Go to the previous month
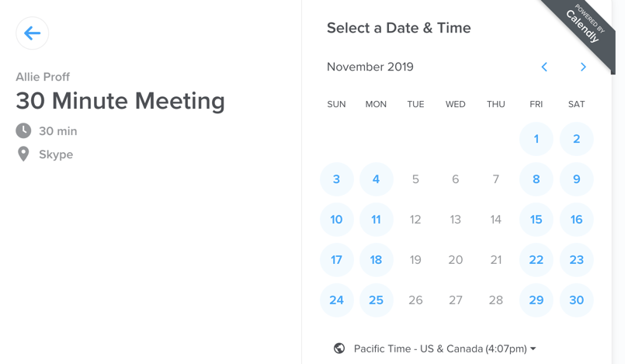The width and height of the screenshot is (625, 364). tap(544, 68)
